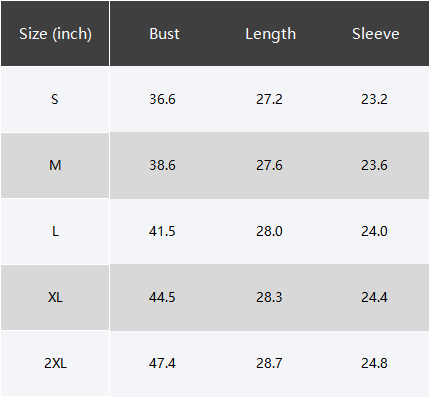This screenshot has height=397, width=429.
Task: Click bust value 38.6 for size M
Action: [162, 165]
